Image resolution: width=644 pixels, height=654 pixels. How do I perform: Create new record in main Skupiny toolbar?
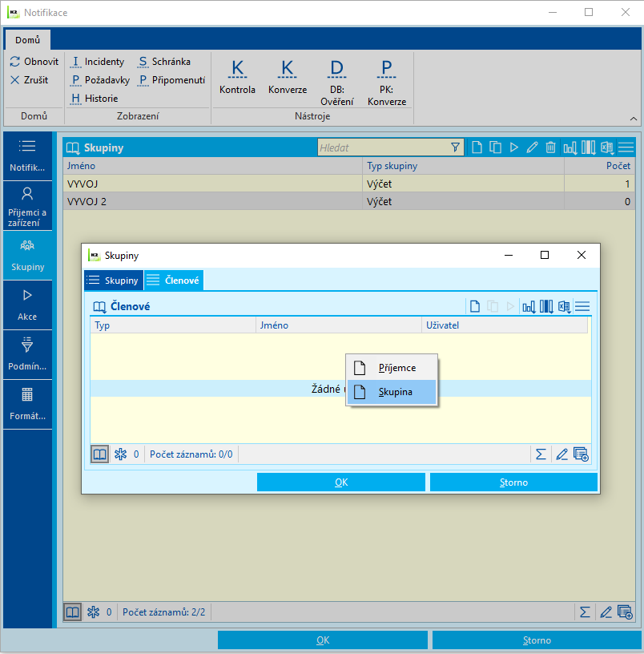477,147
